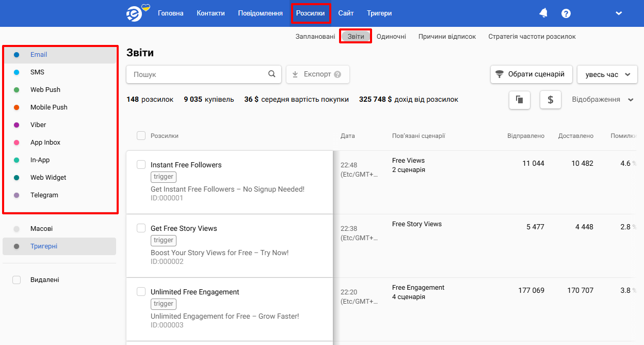
Task: Open the Сайт menu
Action: 346,13
